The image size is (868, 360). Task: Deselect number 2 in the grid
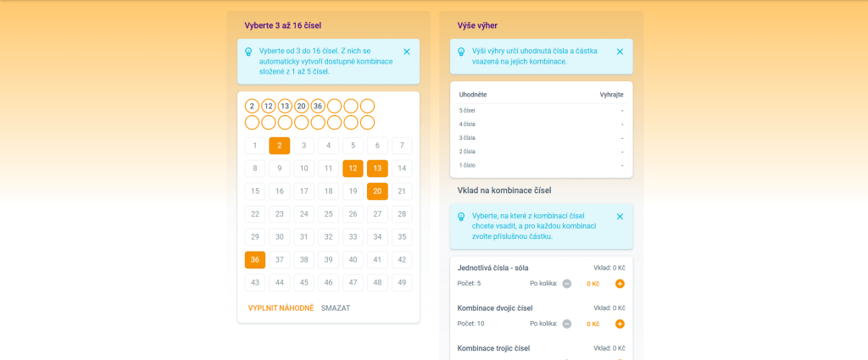pyautogui.click(x=280, y=146)
